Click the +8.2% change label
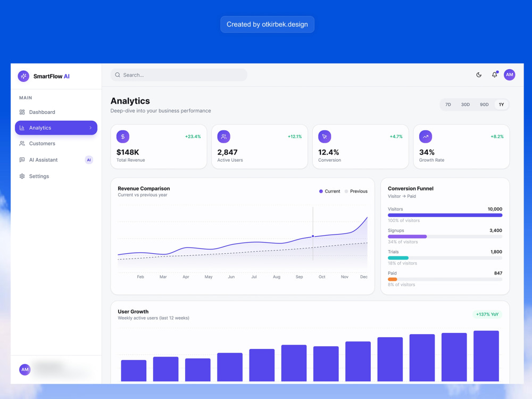 [497, 136]
